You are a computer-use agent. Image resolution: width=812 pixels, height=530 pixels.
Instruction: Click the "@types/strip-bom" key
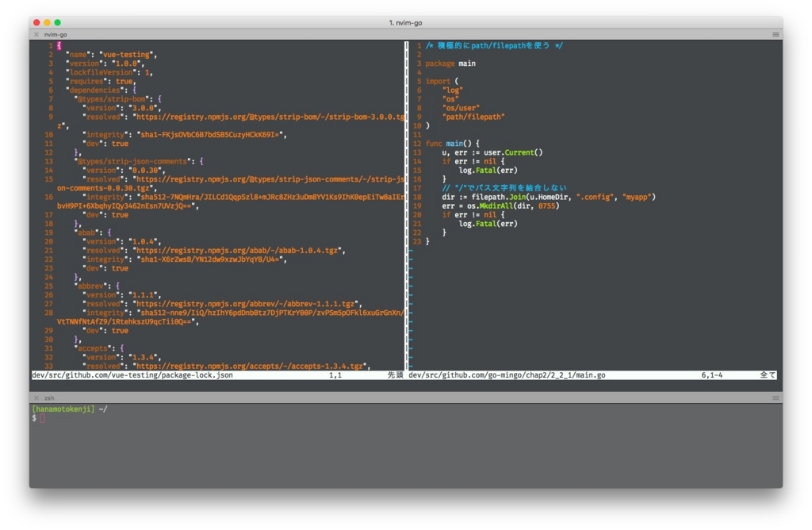click(x=113, y=99)
